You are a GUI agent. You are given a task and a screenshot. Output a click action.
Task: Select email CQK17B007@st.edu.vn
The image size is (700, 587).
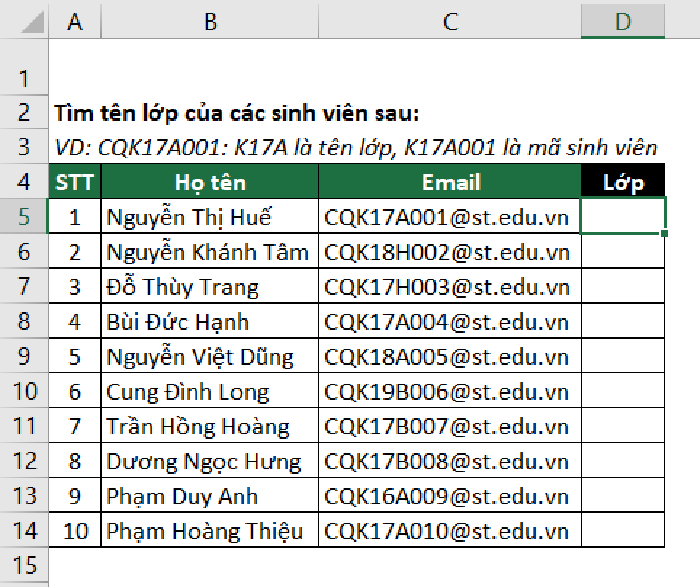450,425
